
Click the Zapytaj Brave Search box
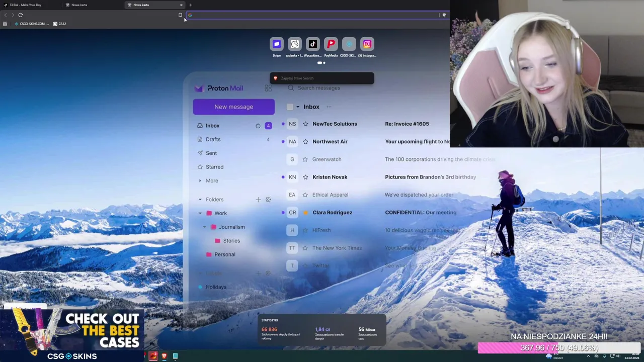click(x=322, y=78)
